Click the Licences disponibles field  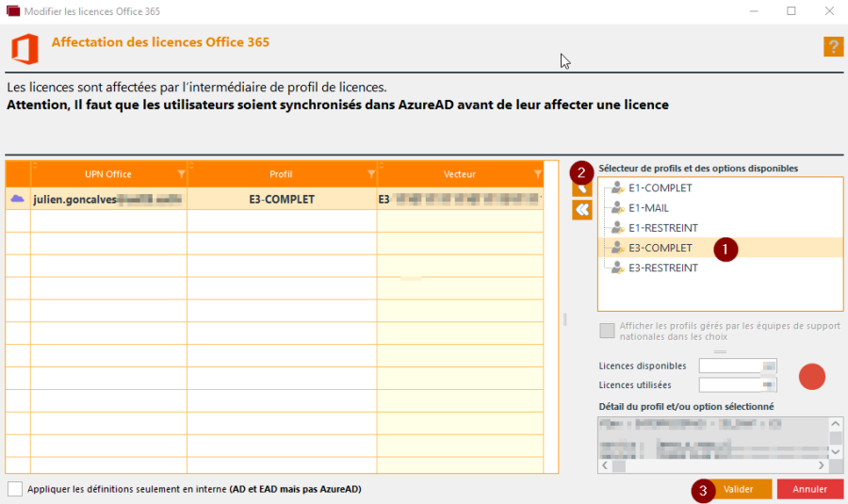(738, 366)
